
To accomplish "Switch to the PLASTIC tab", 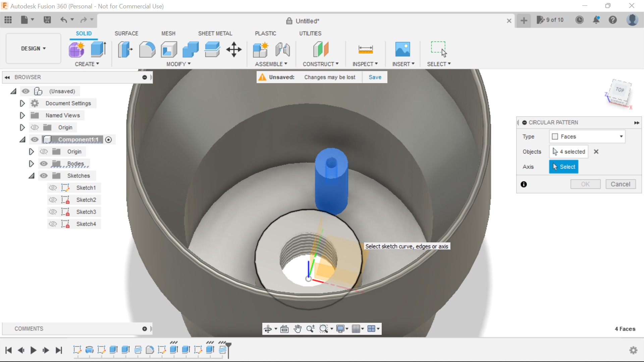I will click(265, 34).
